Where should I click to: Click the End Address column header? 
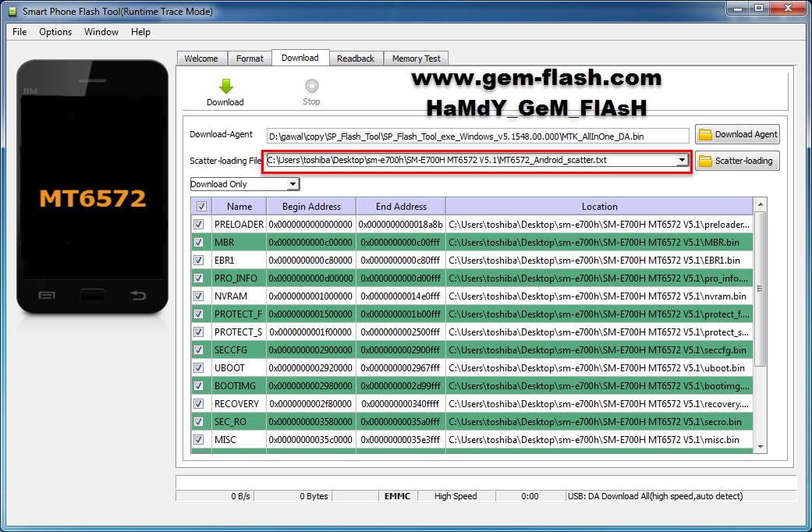401,207
